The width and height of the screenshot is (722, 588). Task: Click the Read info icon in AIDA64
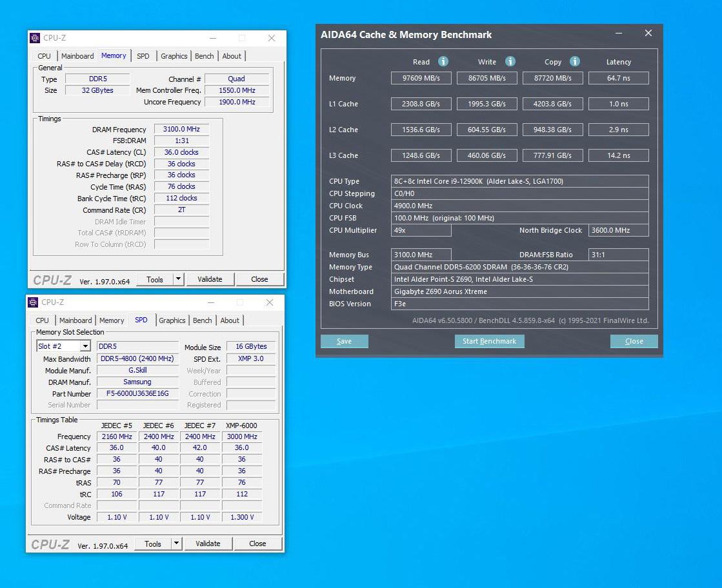(443, 61)
